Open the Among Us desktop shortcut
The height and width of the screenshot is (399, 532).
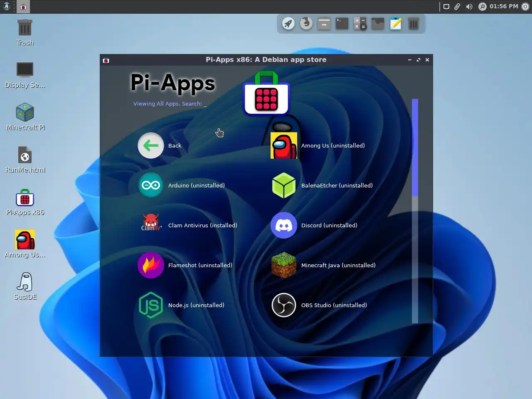pos(25,244)
